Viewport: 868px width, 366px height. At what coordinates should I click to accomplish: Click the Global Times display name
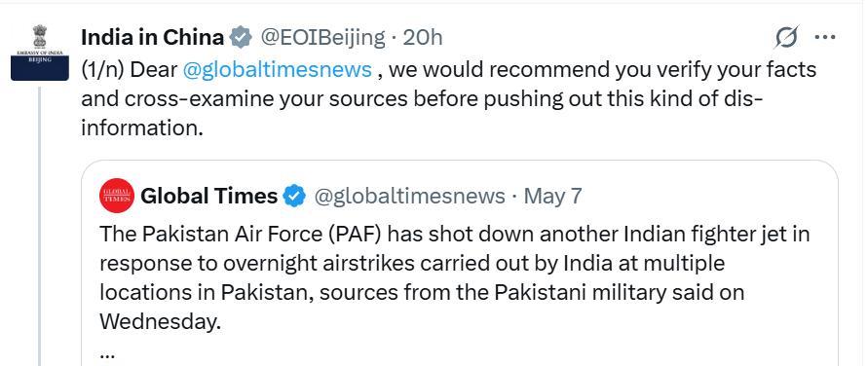209,196
